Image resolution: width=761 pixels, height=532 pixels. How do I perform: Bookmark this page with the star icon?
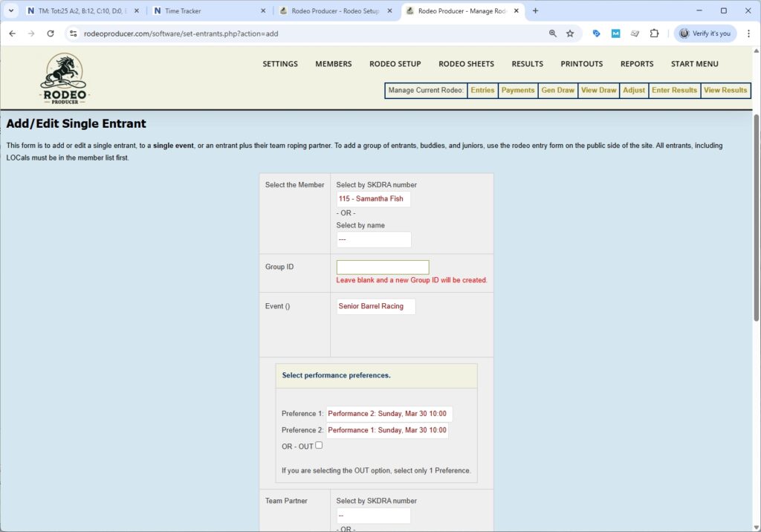(570, 33)
